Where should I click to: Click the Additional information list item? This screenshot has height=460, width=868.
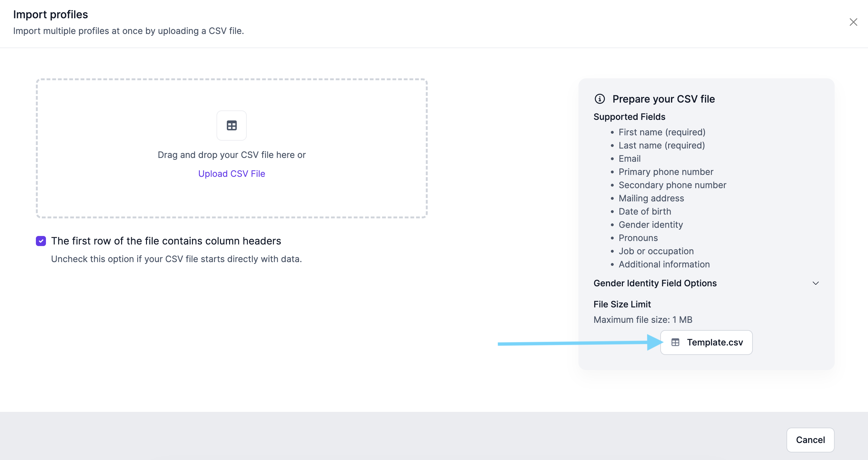click(664, 264)
